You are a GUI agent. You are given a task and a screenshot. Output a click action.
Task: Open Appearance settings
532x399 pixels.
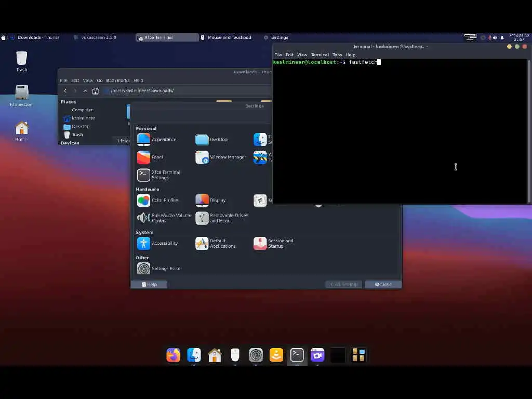[x=157, y=139]
